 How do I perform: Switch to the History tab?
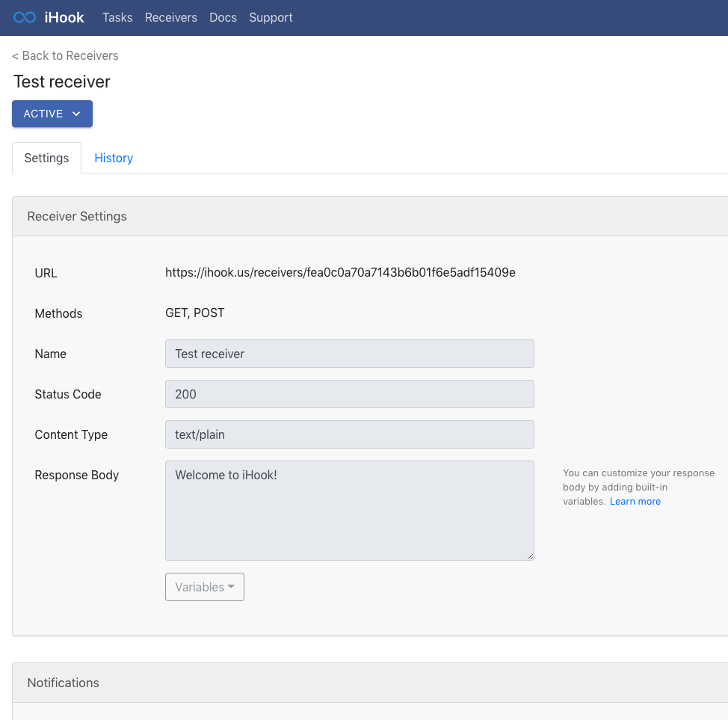coord(114,158)
